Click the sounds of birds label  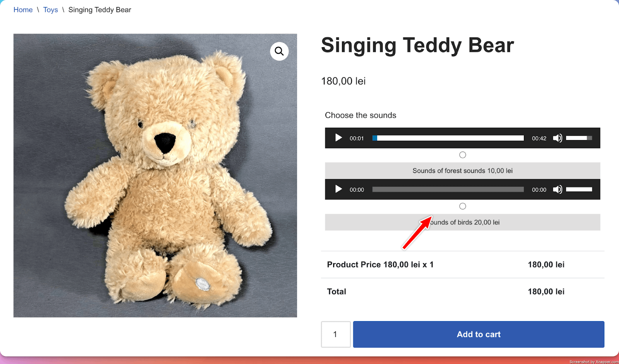tap(465, 222)
